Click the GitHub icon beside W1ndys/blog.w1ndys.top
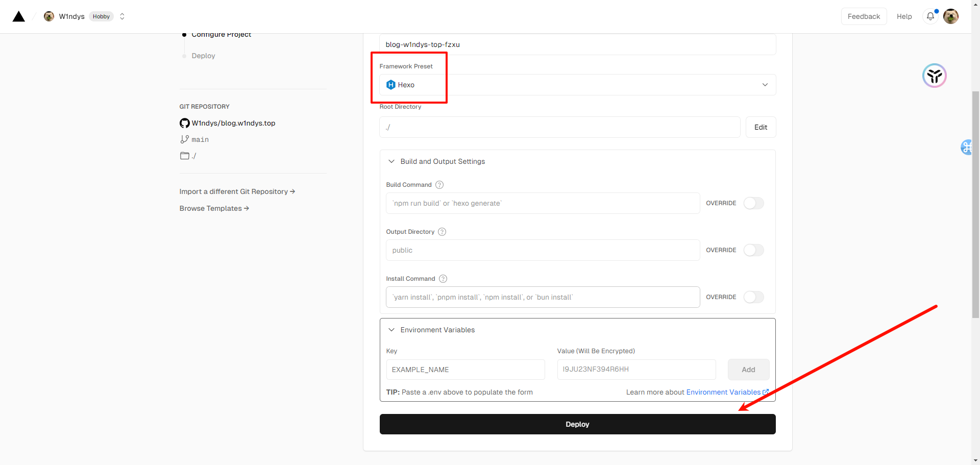 [184, 123]
